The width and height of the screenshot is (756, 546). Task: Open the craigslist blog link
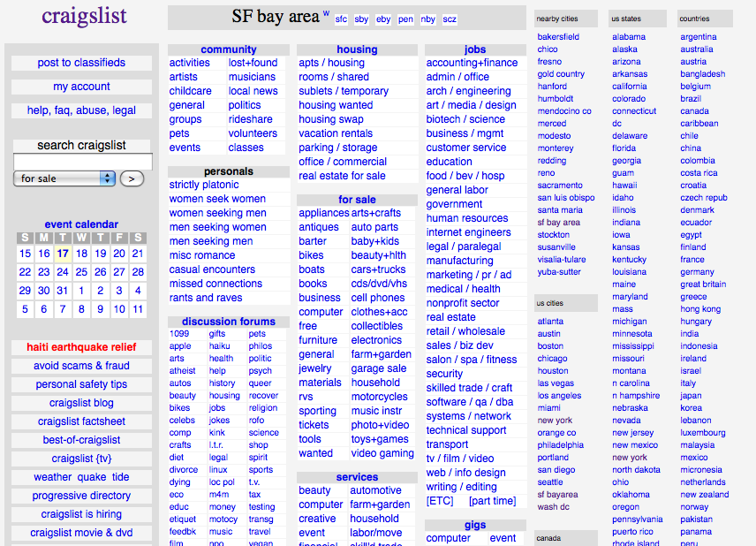81,403
